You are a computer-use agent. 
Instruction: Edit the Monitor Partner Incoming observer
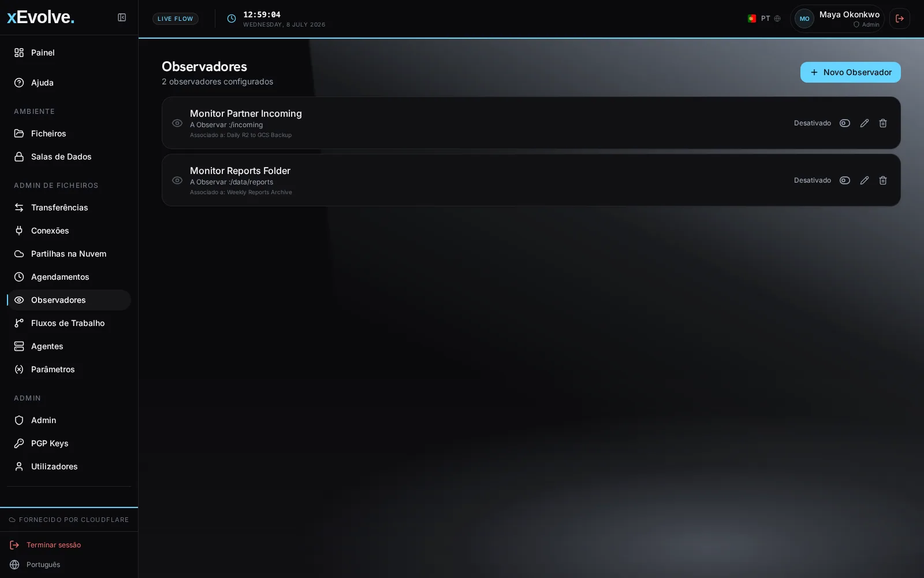[865, 123]
